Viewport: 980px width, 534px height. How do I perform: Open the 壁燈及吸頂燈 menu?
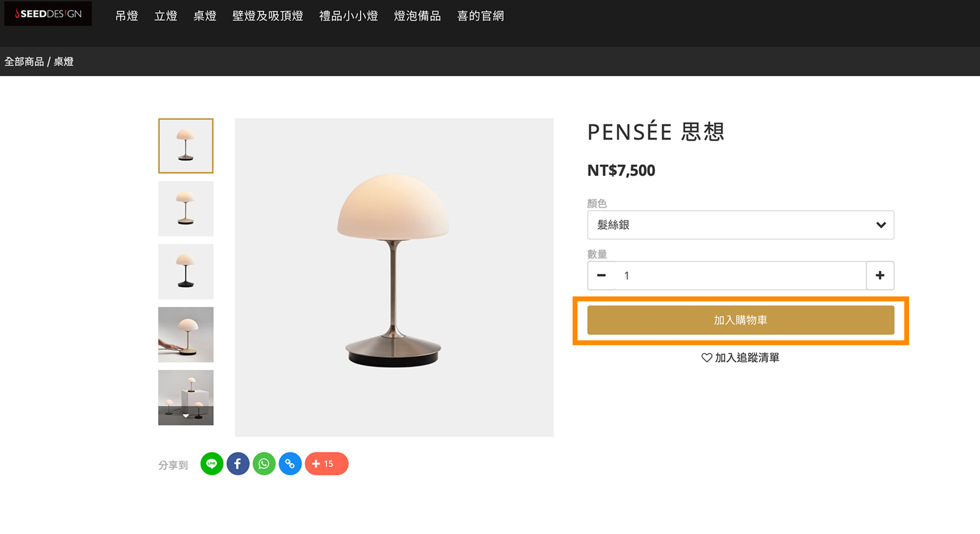268,16
